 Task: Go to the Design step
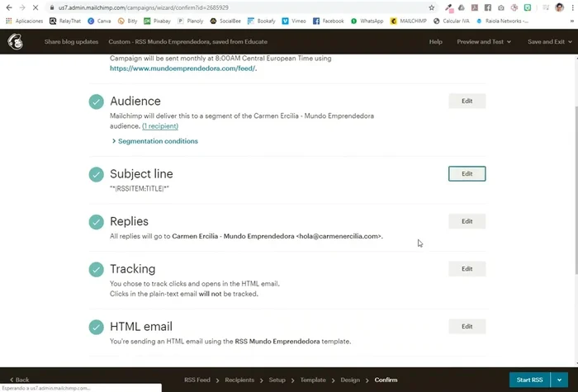(350, 380)
